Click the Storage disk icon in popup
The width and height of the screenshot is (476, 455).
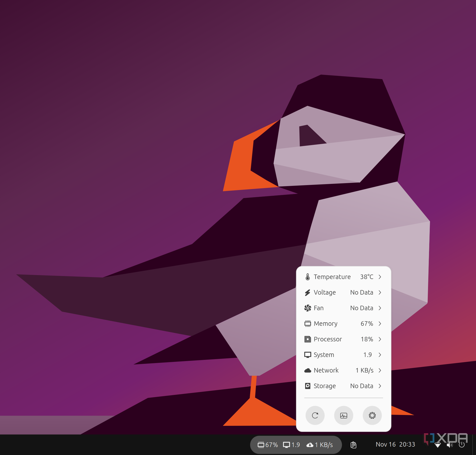pos(308,386)
